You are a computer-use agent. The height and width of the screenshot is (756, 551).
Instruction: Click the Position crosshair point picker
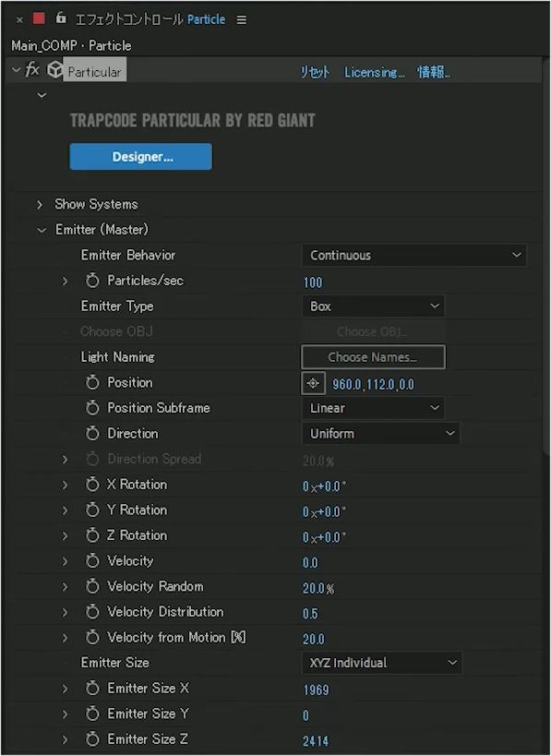pyautogui.click(x=313, y=383)
